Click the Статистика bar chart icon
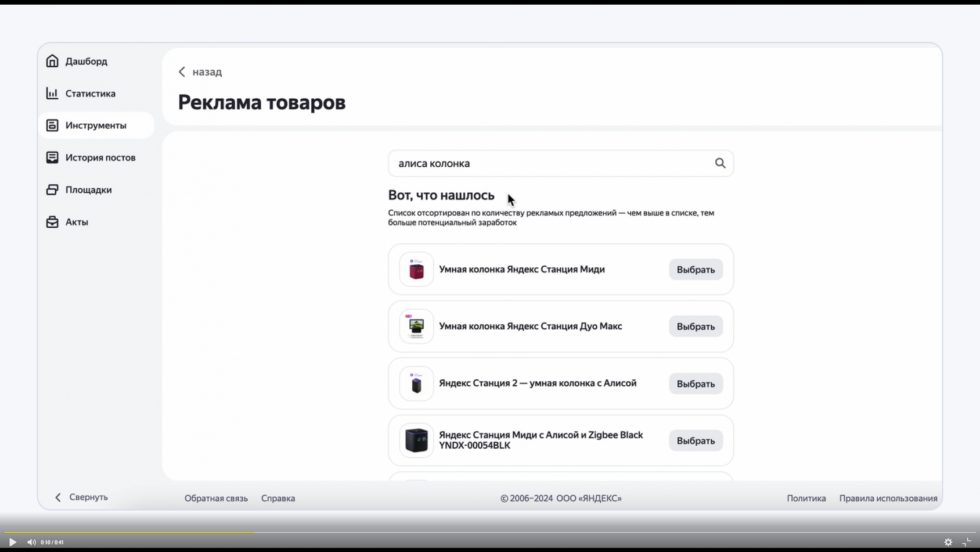This screenshot has width=980, height=552. (52, 93)
